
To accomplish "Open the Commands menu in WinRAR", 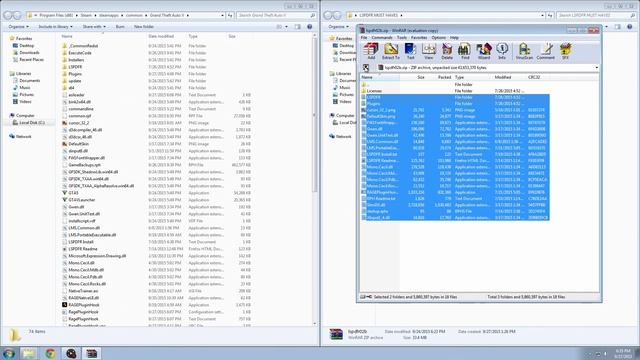I will [382, 38].
